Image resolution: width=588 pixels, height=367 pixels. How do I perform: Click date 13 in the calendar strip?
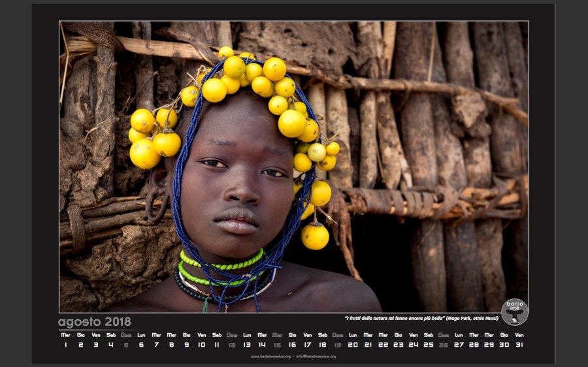point(247,344)
